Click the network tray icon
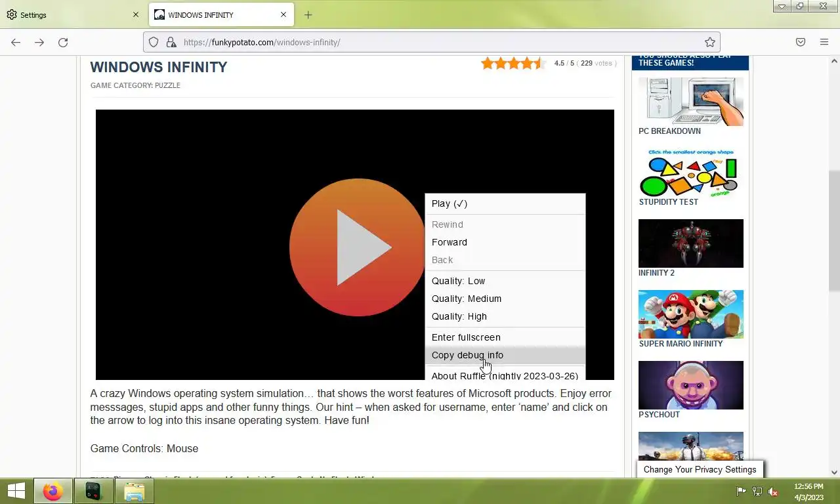840x504 pixels. coord(757,491)
